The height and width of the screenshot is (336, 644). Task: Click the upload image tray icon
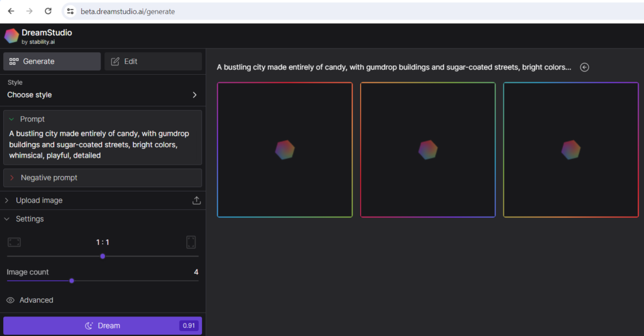pyautogui.click(x=196, y=200)
